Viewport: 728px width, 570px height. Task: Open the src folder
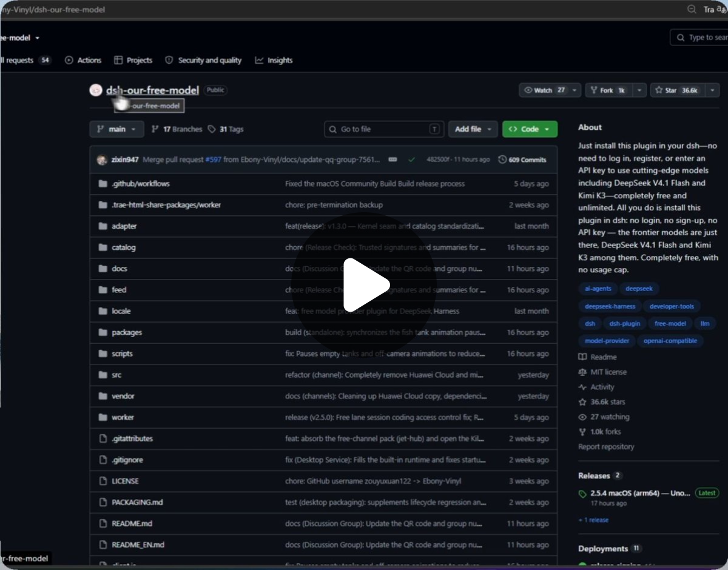[x=116, y=375]
